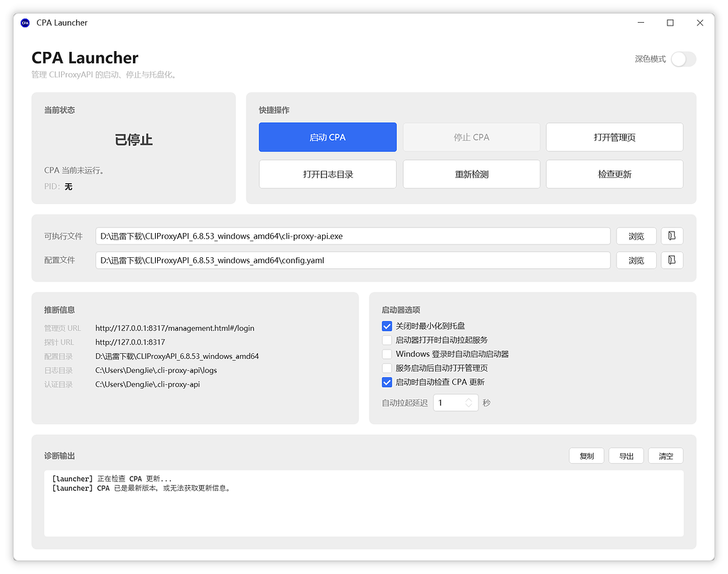Decrease 自动拉起延迟 with the down arrow
The image size is (728, 574).
pos(469,406)
